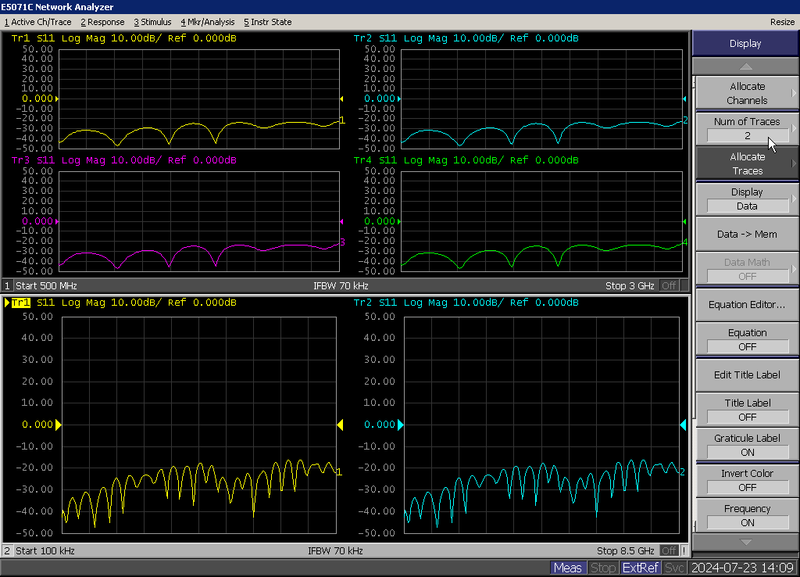Open the Mkr/Analysis menu
Screen dimensions: 800x577
click(207, 21)
